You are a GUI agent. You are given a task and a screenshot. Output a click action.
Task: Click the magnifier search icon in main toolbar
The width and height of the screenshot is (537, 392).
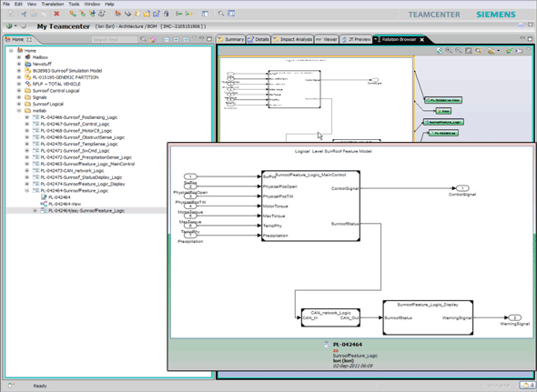click(221, 14)
